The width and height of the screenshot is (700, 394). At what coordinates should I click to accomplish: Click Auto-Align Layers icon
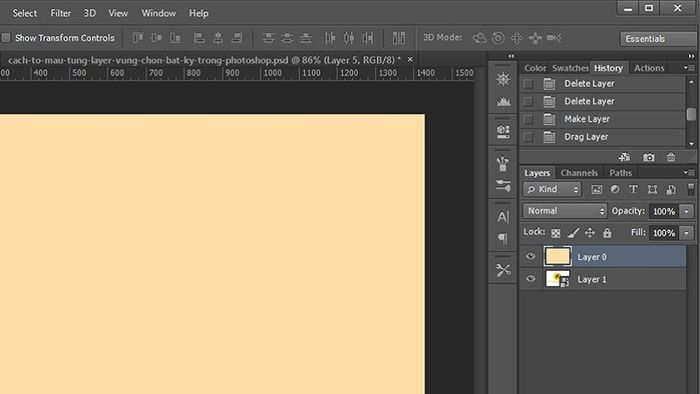399,38
